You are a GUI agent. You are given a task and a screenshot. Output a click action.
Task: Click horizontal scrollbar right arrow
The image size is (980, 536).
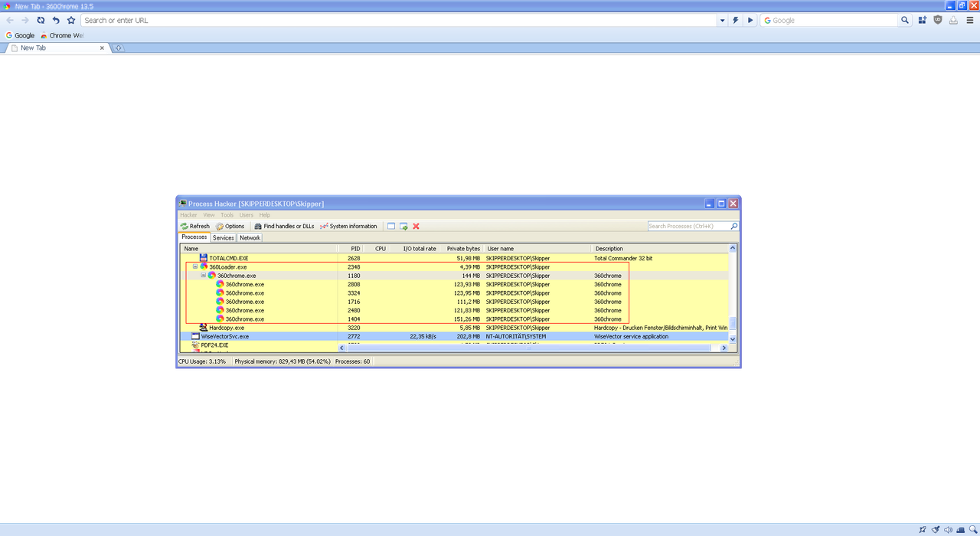click(724, 348)
